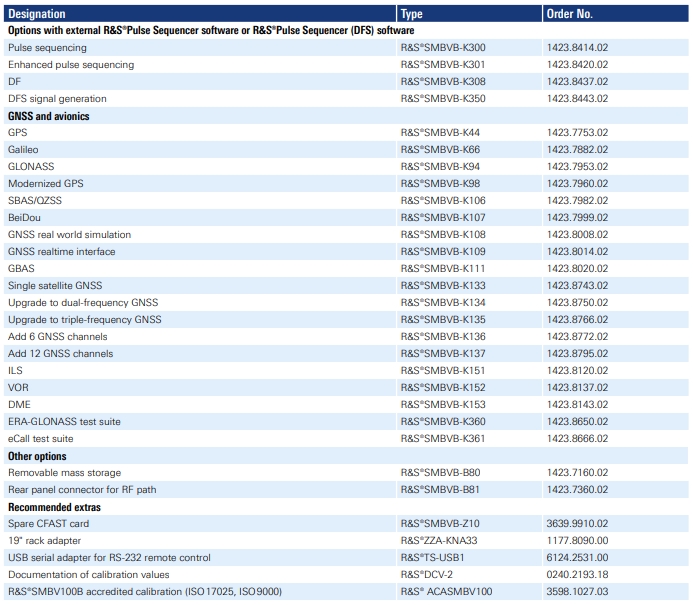The image size is (693, 605).
Task: Click ERA-GLONASS test suite designation
Action: tap(64, 422)
